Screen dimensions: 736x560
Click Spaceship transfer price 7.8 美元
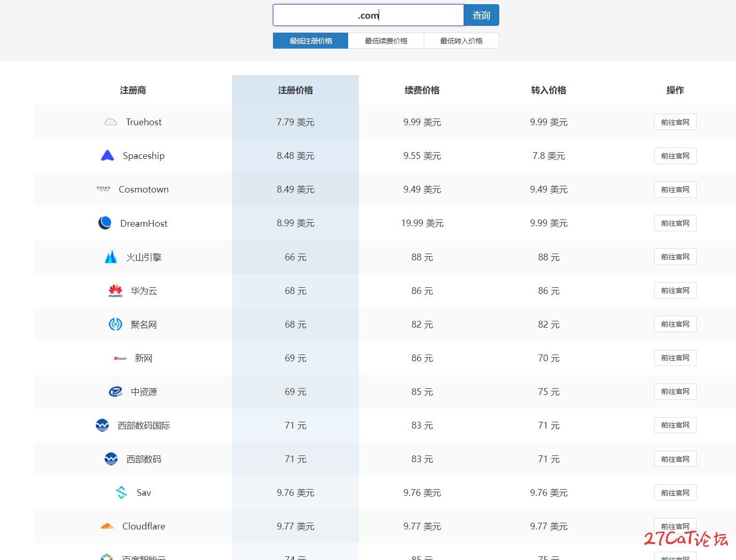tap(549, 156)
